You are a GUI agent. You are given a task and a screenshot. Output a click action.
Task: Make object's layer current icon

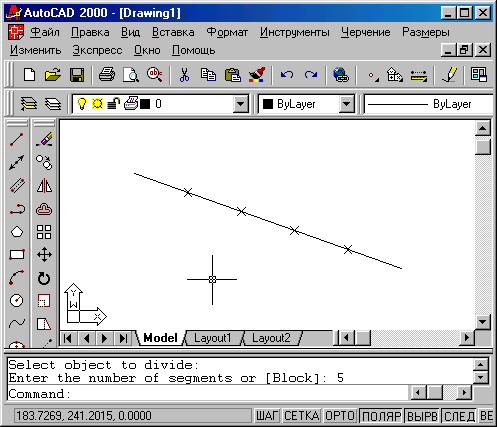[x=29, y=104]
